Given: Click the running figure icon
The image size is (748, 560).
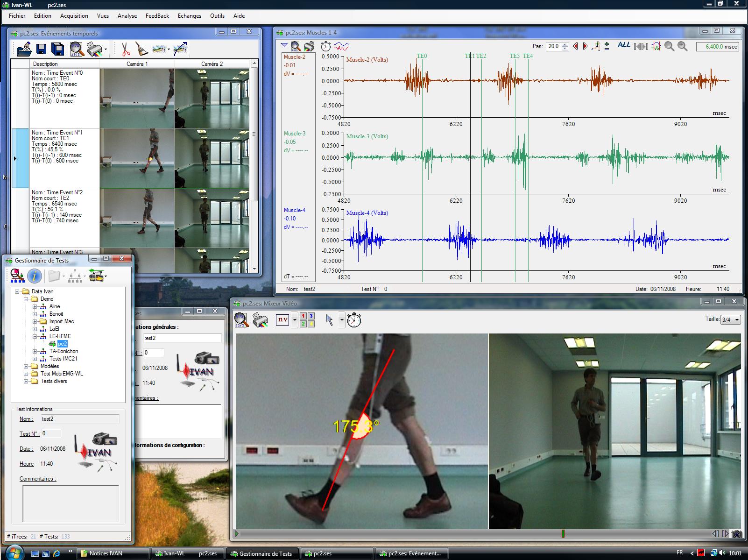Looking at the screenshot, I should (596, 46).
